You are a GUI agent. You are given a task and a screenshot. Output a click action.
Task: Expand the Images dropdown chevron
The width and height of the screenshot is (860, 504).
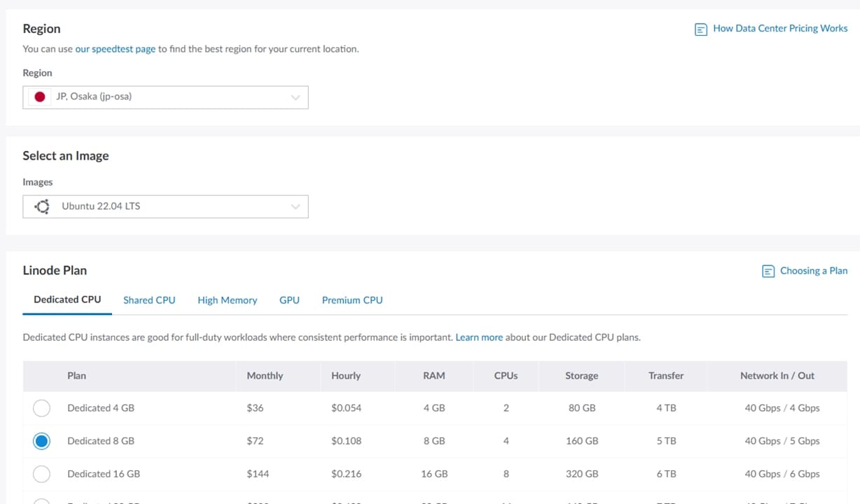pyautogui.click(x=296, y=206)
